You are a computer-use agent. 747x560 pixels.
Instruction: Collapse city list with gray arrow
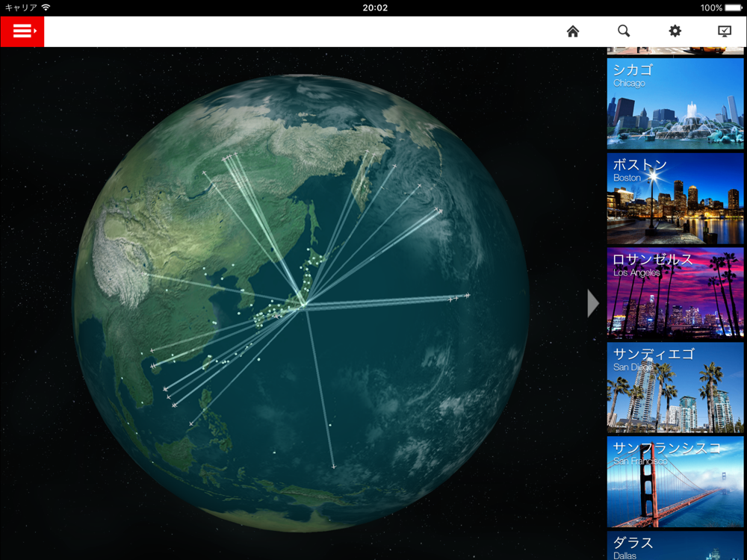tap(593, 303)
